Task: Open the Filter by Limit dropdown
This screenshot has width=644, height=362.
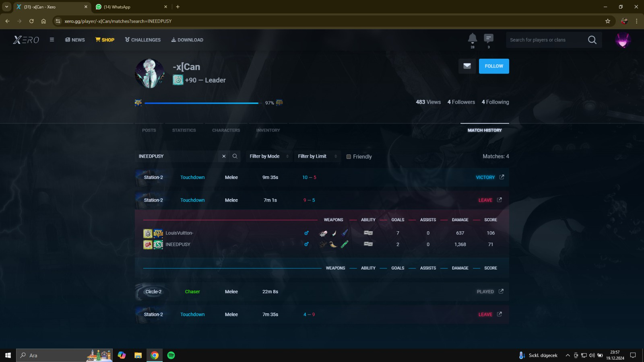Action: pos(317,156)
